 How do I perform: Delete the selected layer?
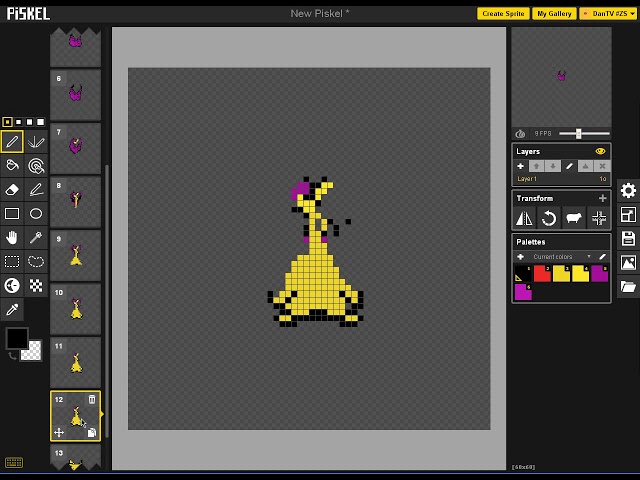602,166
